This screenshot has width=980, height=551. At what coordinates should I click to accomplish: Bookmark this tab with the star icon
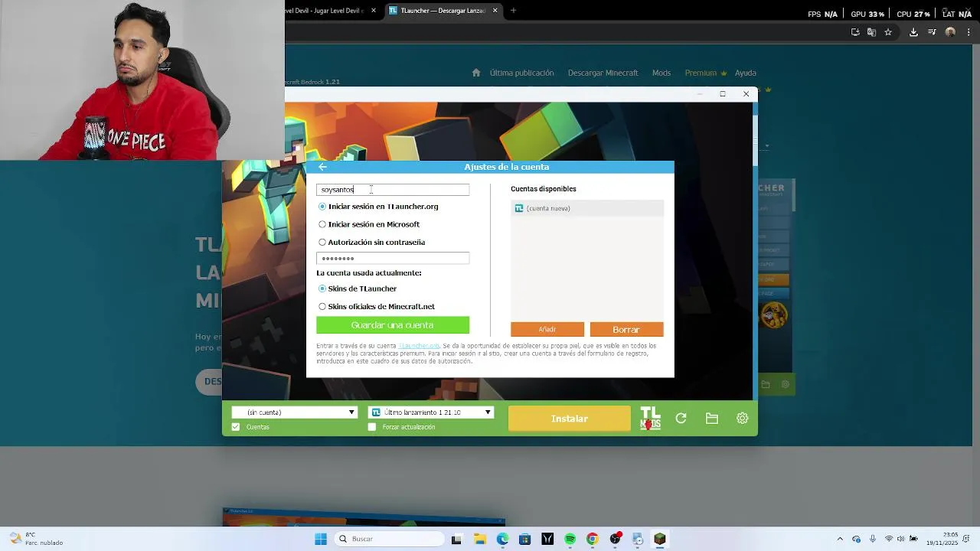pos(888,32)
